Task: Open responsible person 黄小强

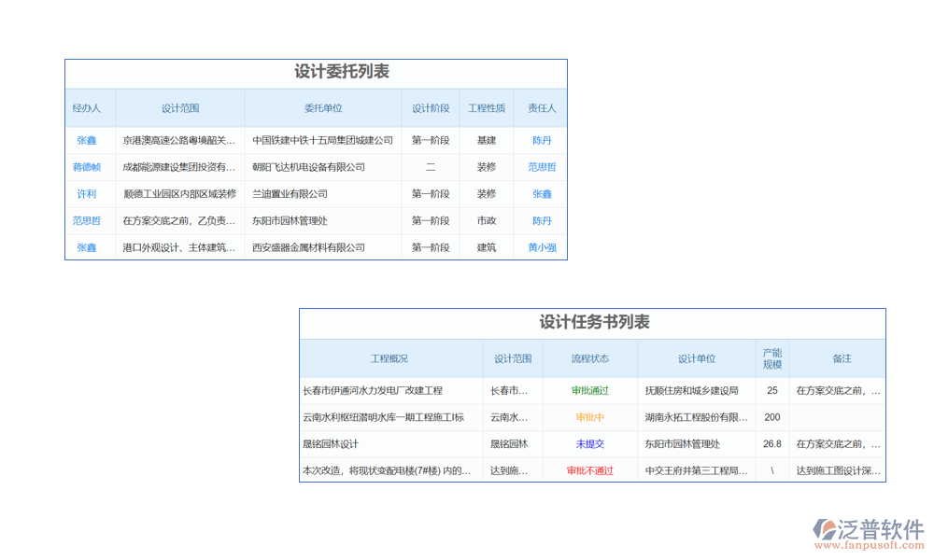Action: (x=542, y=247)
